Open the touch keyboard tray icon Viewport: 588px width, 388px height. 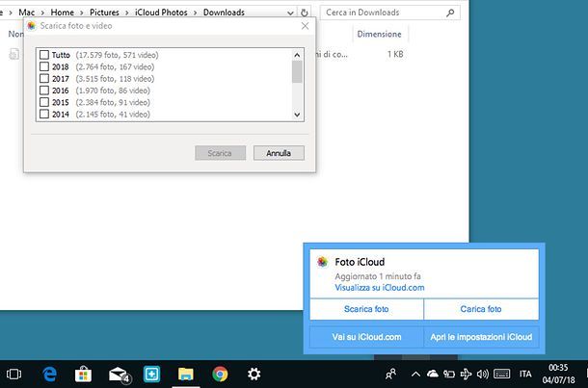pos(502,375)
